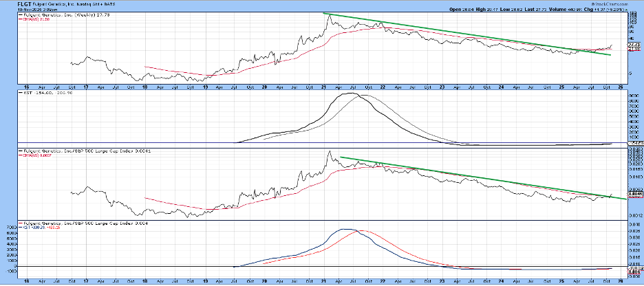Click the peak of the blue KST curve
644x286 pixels.
[x=347, y=230]
